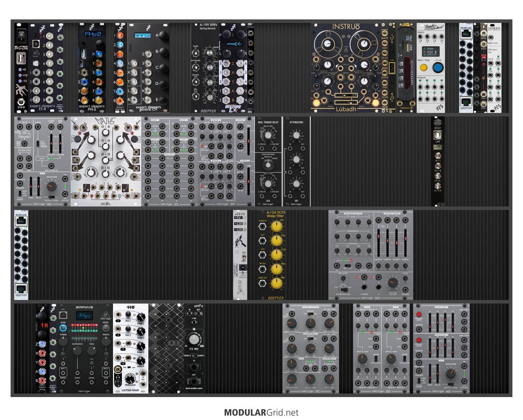Select the FHX-8CV expander module
The width and height of the screenshot is (523, 420).
coord(120,68)
